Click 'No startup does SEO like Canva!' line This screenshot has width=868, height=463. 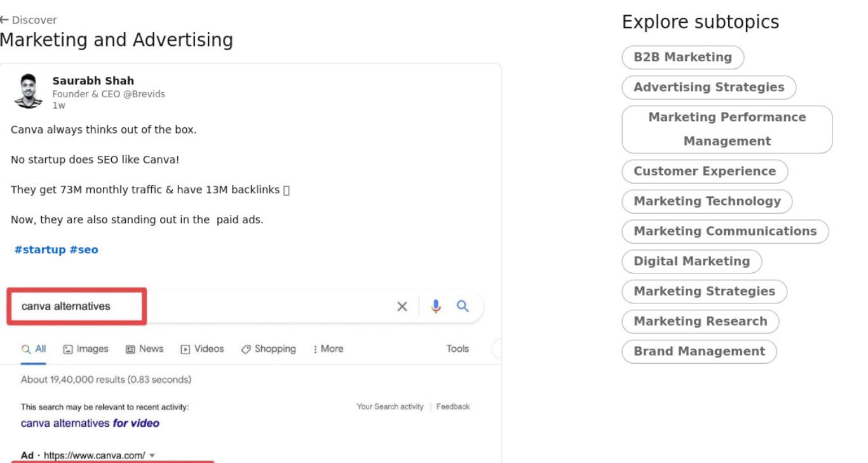(x=95, y=160)
